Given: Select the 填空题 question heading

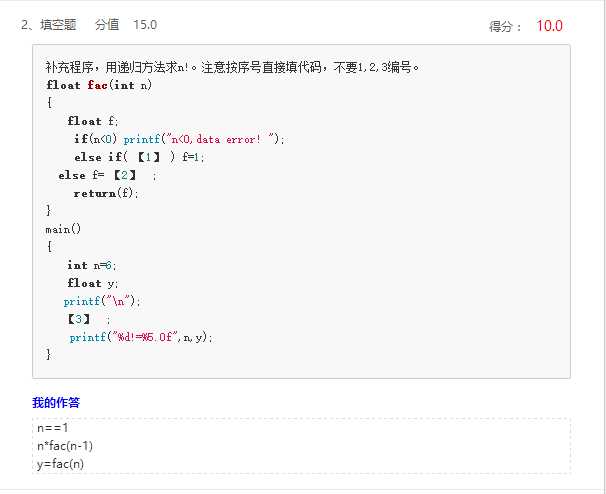Looking at the screenshot, I should (x=58, y=25).
